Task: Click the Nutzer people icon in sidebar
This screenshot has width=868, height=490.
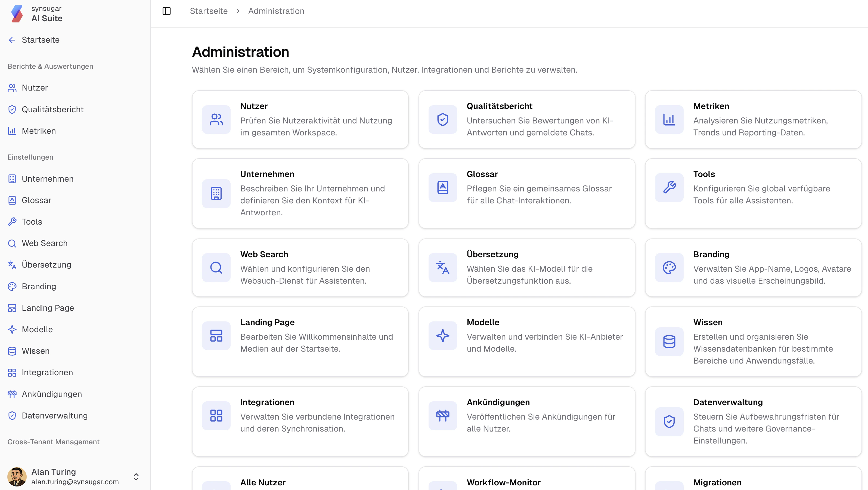Action: click(12, 88)
